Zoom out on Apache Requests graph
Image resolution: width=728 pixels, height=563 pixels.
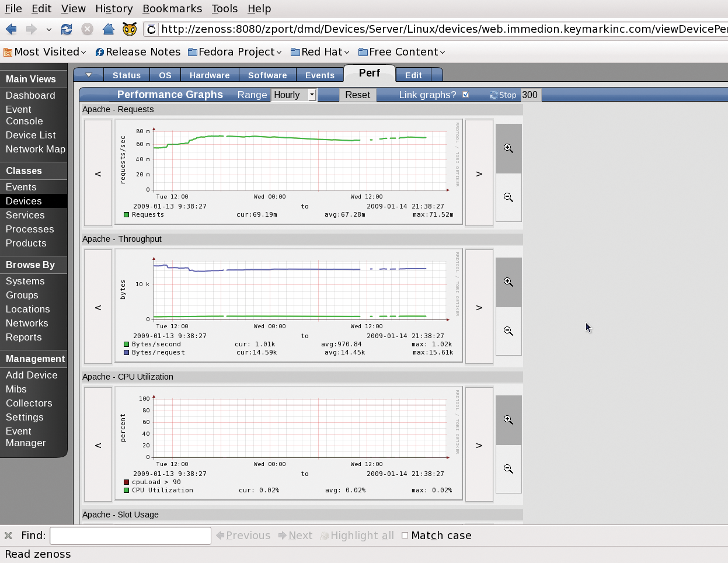(x=508, y=197)
